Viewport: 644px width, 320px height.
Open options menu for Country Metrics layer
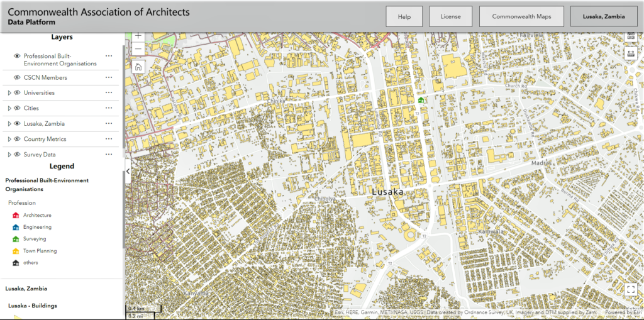109,139
